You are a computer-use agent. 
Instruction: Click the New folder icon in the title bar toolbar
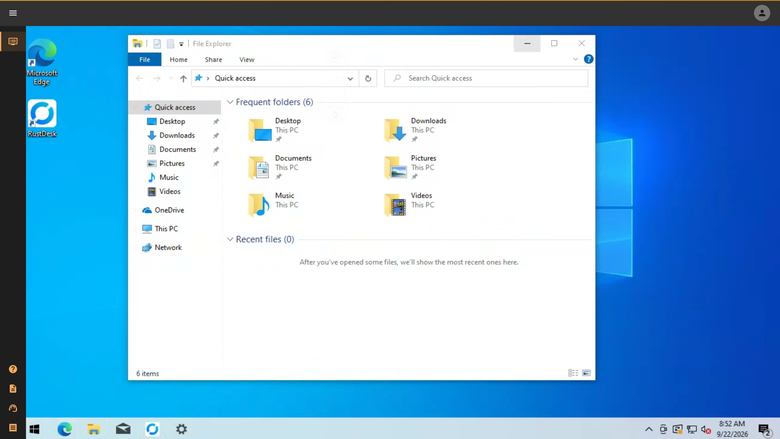pyautogui.click(x=170, y=44)
